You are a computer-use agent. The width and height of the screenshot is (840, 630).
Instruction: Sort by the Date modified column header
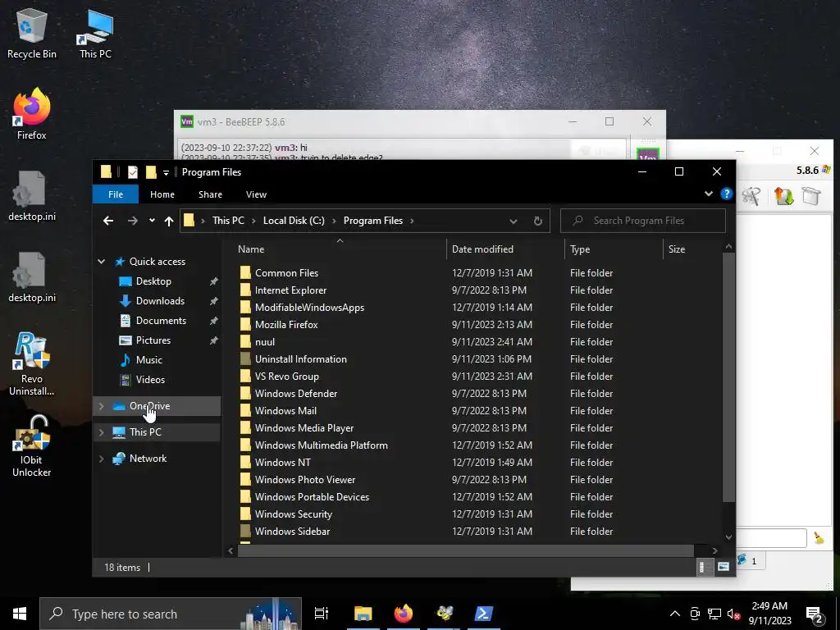pos(505,249)
